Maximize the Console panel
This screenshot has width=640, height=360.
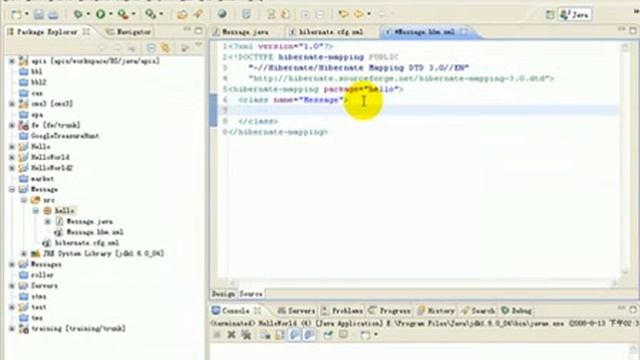(633, 310)
